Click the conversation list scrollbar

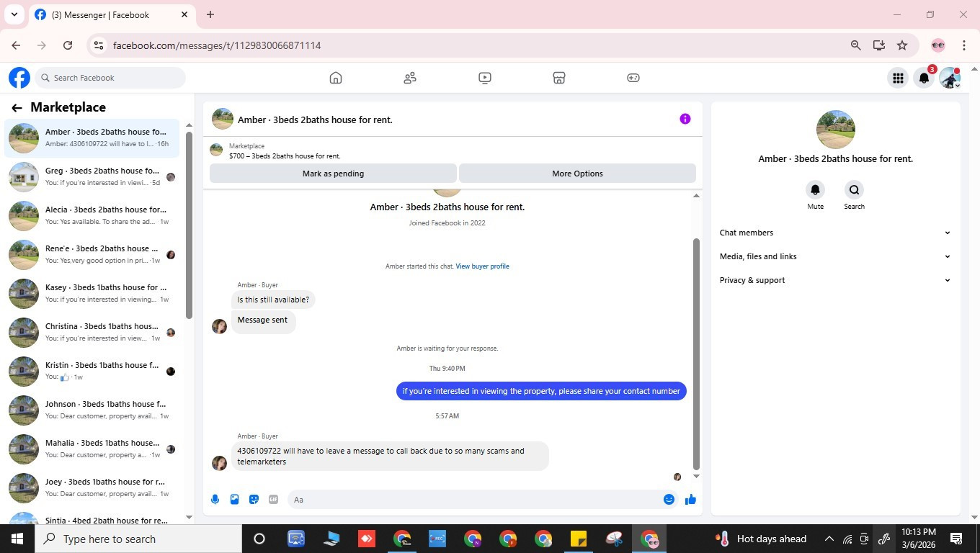point(189,225)
